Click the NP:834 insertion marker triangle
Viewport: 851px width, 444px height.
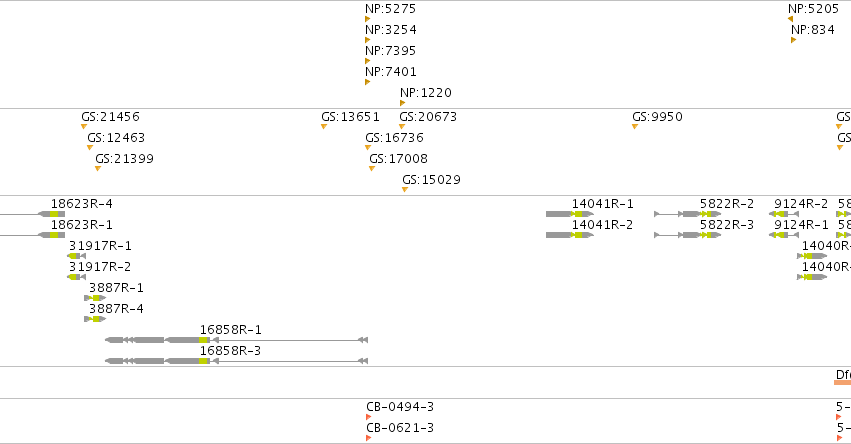(x=793, y=40)
